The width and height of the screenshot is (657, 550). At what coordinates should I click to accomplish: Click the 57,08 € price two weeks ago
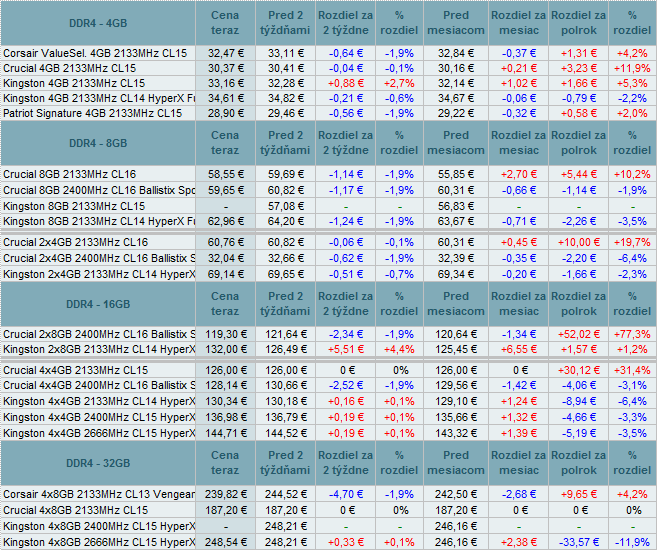point(285,206)
